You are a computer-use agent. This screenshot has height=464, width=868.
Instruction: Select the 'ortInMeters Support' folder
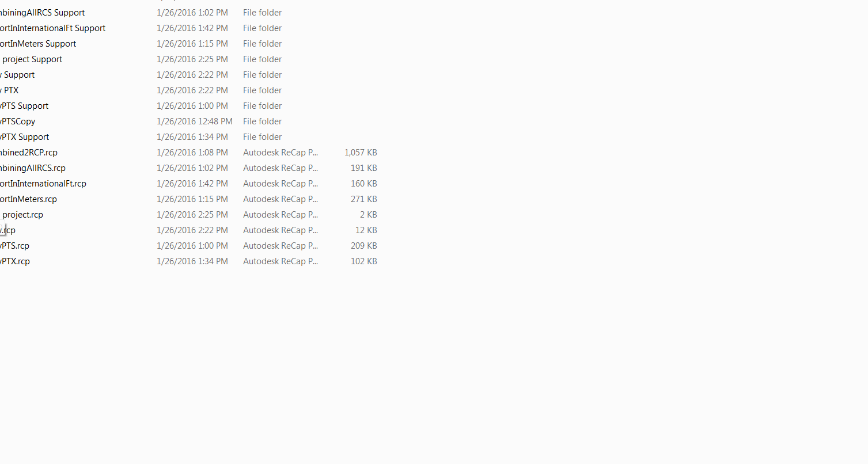click(38, 44)
